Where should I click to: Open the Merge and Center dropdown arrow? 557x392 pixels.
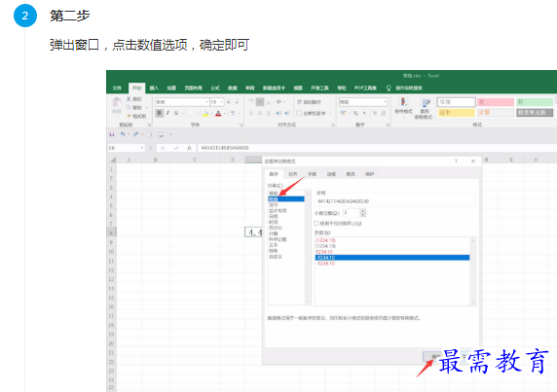point(331,114)
